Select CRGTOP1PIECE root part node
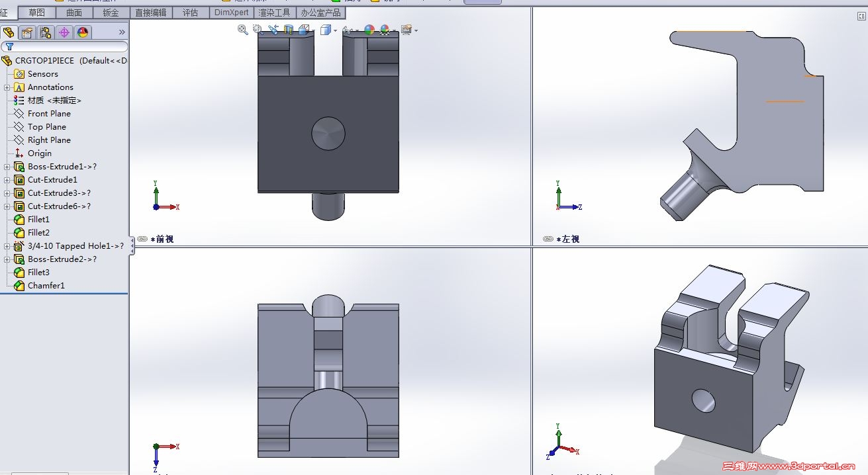The height and width of the screenshot is (475, 868). (64, 61)
